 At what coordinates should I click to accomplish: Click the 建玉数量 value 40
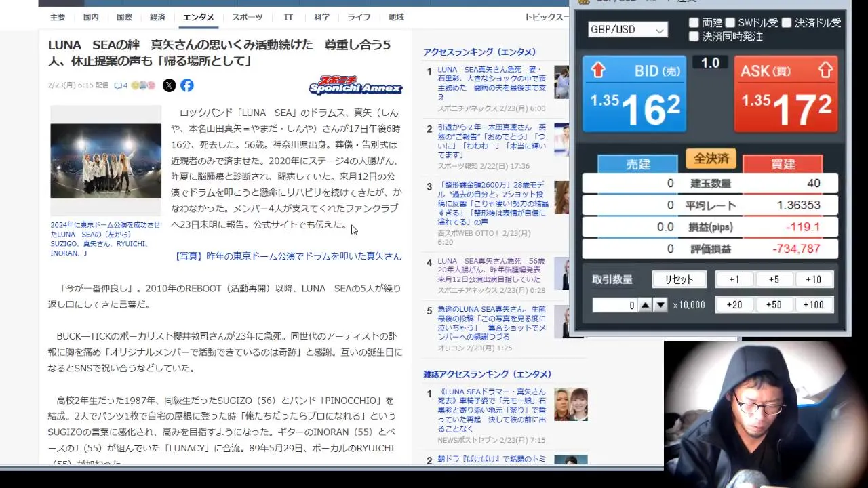coord(814,183)
